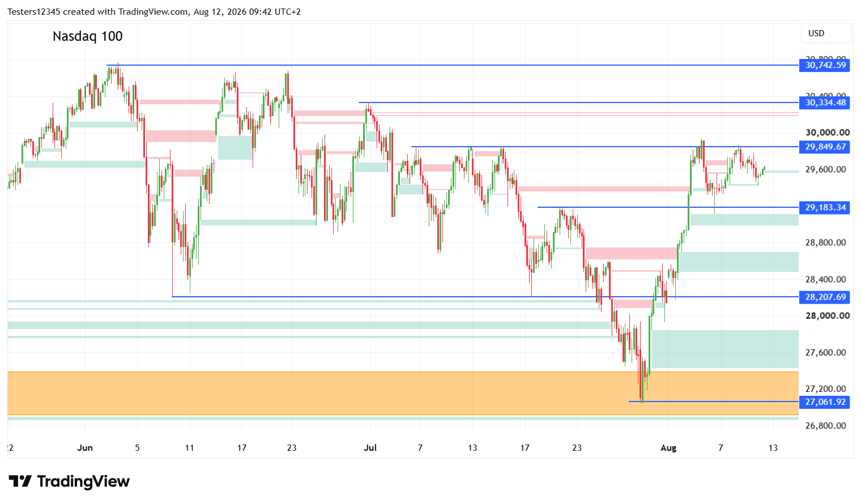Click the 26,800.00 price axis value
This screenshot has height=504, width=861.
[826, 425]
